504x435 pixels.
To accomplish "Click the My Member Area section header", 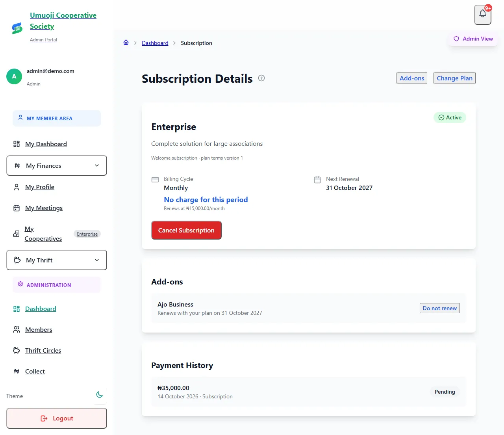I will click(x=57, y=118).
